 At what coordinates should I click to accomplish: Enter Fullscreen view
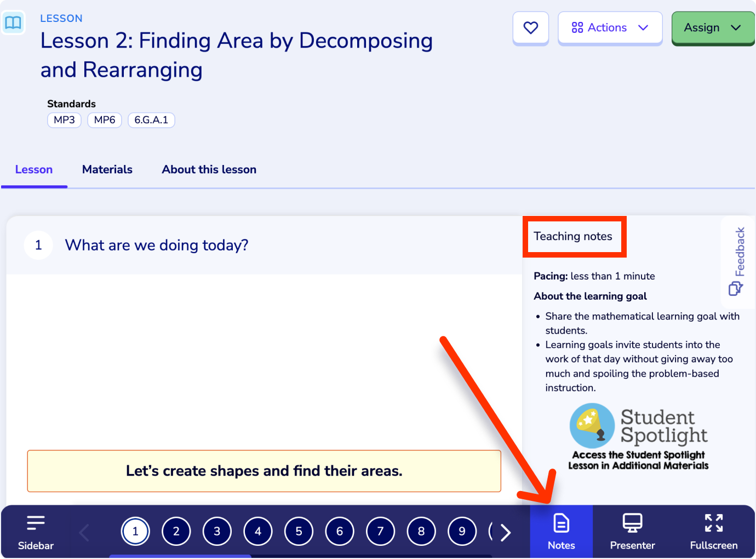(713, 532)
